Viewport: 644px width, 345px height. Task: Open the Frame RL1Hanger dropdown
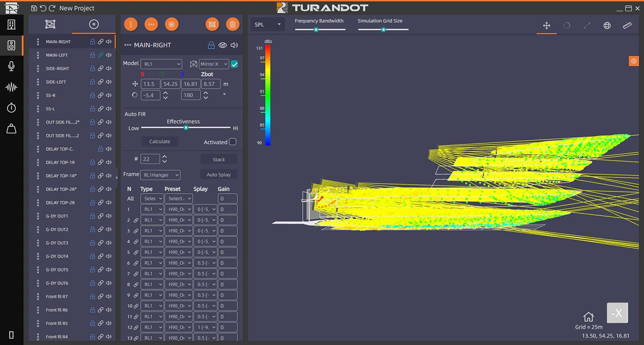tap(161, 175)
